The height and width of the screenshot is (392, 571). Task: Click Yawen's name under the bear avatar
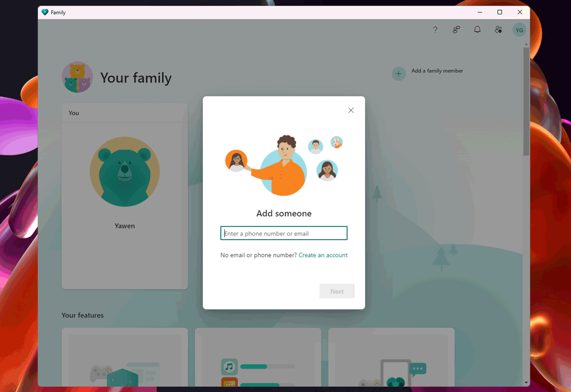coord(124,226)
